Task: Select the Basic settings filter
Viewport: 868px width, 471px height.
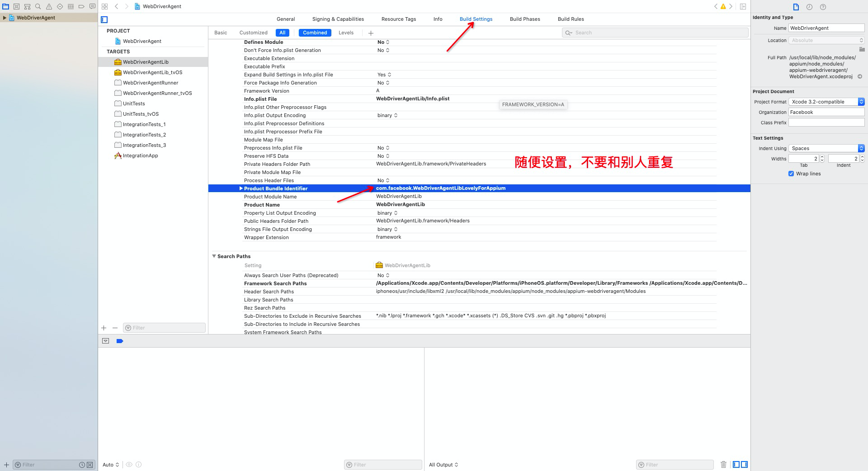Action: [221, 33]
